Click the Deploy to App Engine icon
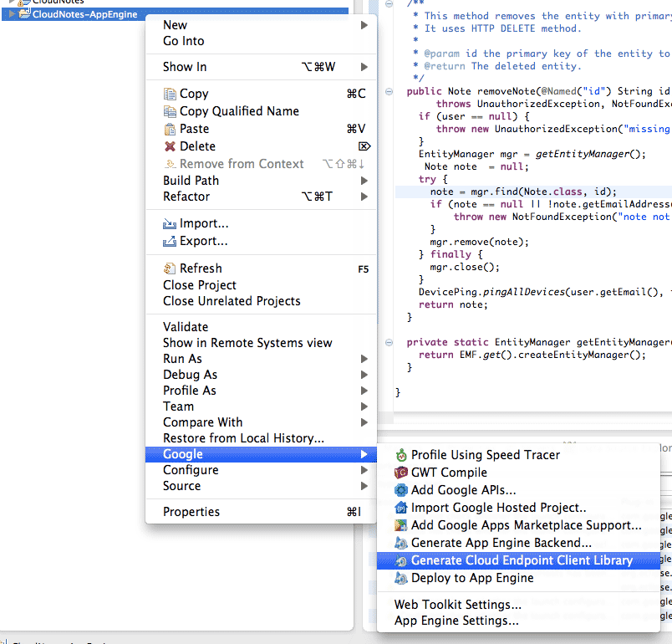The height and width of the screenshot is (644, 672). [401, 578]
